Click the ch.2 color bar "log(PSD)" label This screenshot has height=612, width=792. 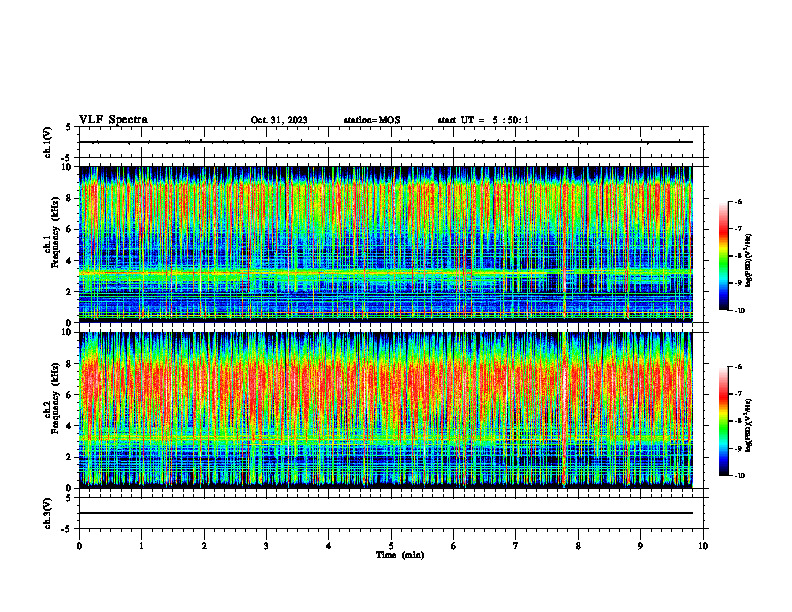(x=749, y=425)
